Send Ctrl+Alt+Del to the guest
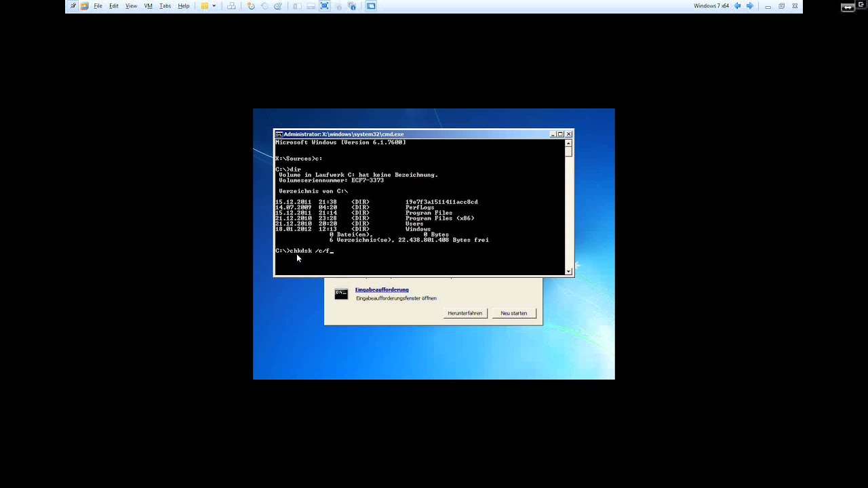This screenshot has width=868, height=488. coord(231,6)
